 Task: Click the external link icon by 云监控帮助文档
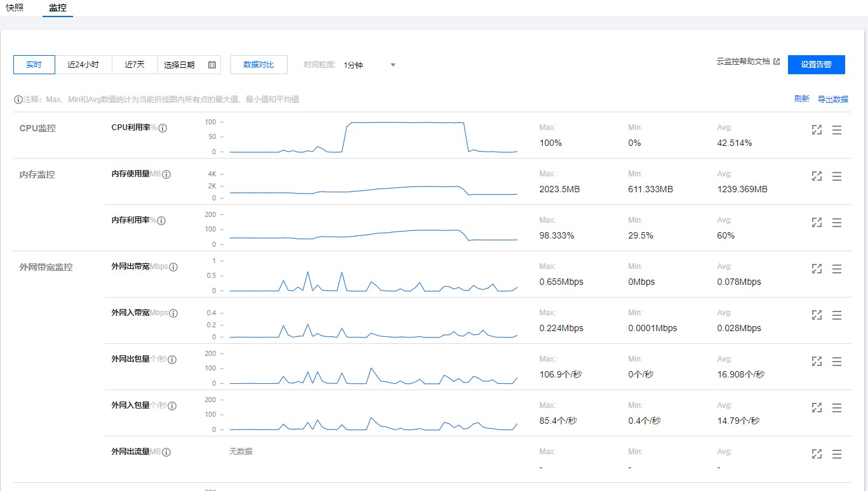click(x=776, y=62)
